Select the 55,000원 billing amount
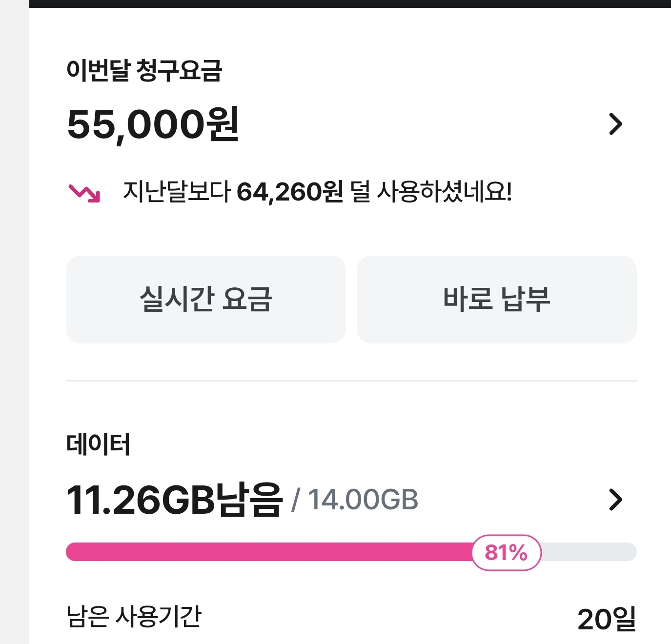Screen dimensions: 671x644 click(153, 124)
